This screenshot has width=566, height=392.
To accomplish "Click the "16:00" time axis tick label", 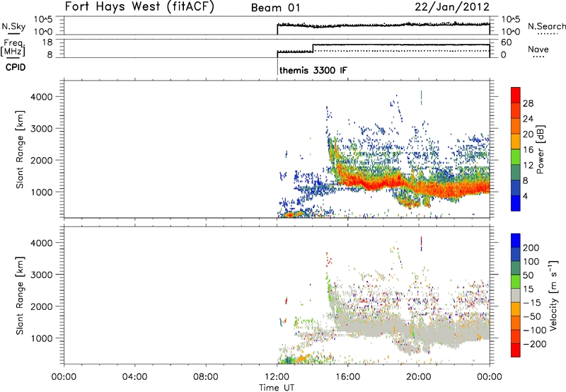I will pyautogui.click(x=347, y=377).
